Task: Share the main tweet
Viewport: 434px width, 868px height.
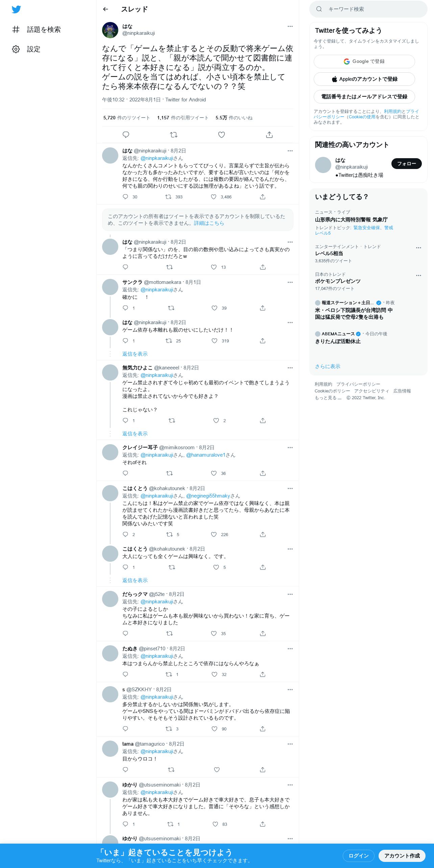Action: pyautogui.click(x=269, y=135)
